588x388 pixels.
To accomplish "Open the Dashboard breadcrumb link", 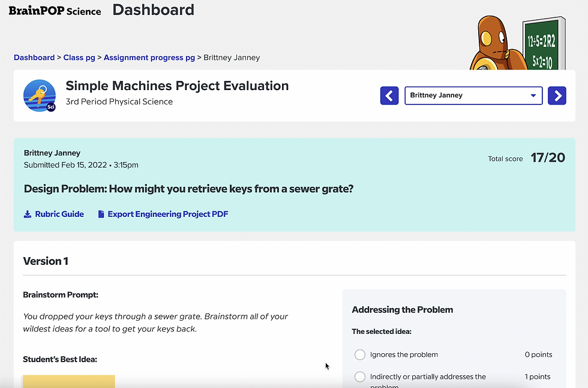I will [34, 58].
